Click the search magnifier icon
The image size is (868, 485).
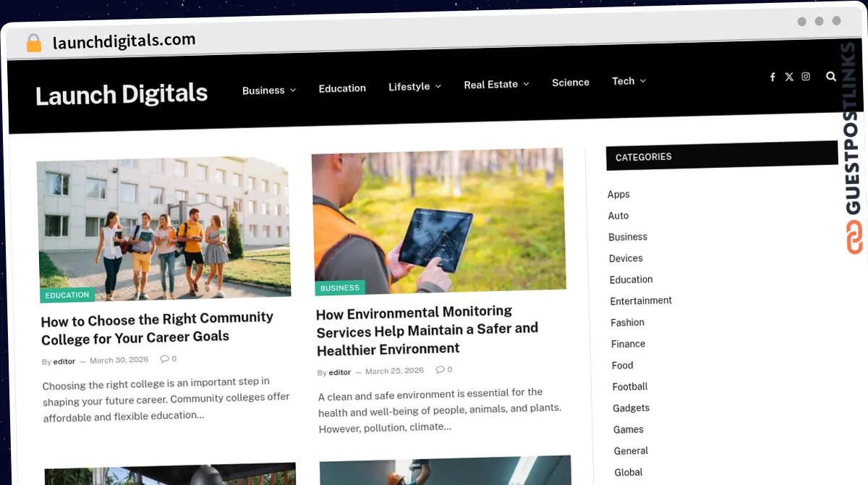[831, 76]
